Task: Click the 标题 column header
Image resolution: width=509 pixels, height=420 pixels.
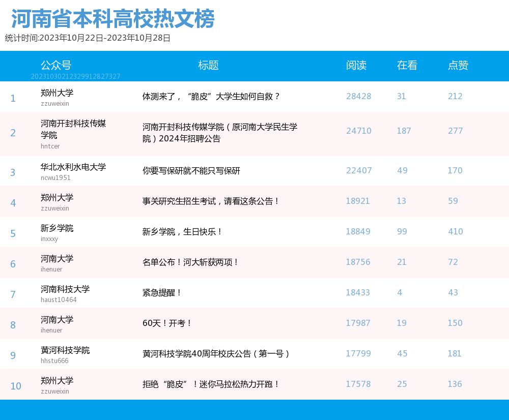Action: coord(208,65)
